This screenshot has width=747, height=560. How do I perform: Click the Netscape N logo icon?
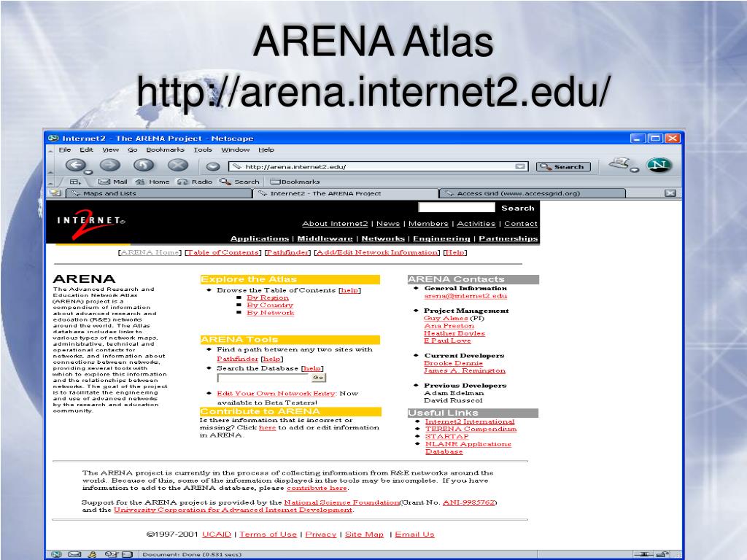click(x=659, y=165)
